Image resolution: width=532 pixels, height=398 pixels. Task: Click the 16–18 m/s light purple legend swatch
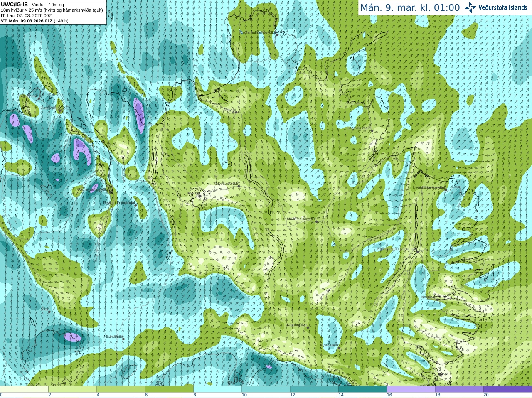pos(411,389)
